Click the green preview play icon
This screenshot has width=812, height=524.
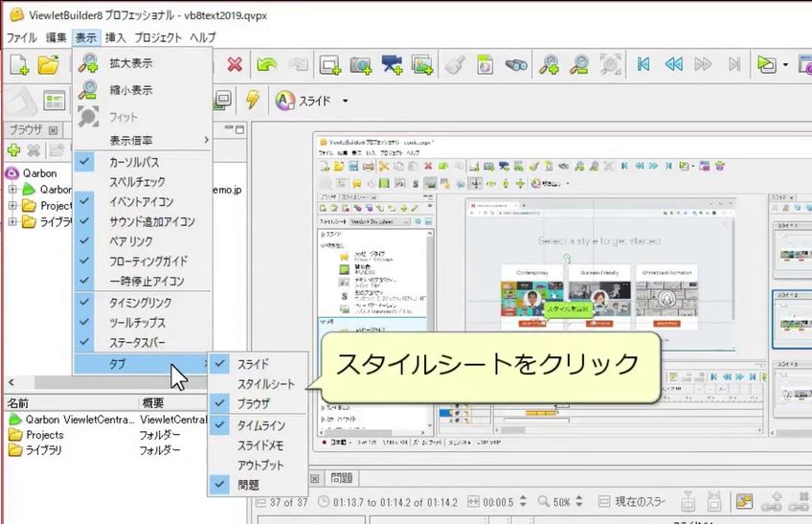pos(766,64)
